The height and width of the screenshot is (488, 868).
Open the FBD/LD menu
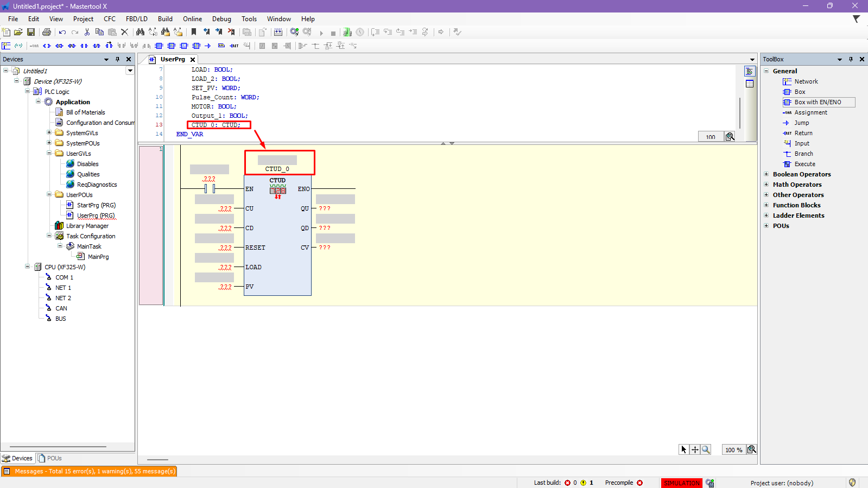coord(136,19)
